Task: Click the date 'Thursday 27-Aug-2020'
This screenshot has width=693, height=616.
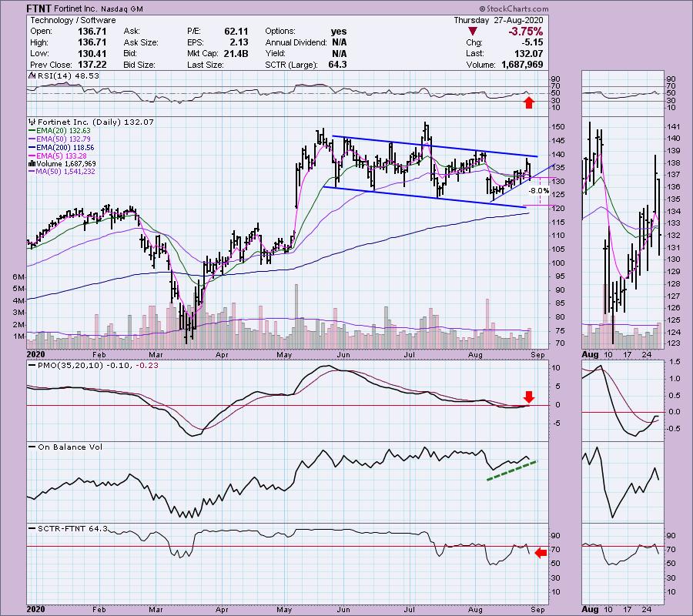Action: pos(498,20)
